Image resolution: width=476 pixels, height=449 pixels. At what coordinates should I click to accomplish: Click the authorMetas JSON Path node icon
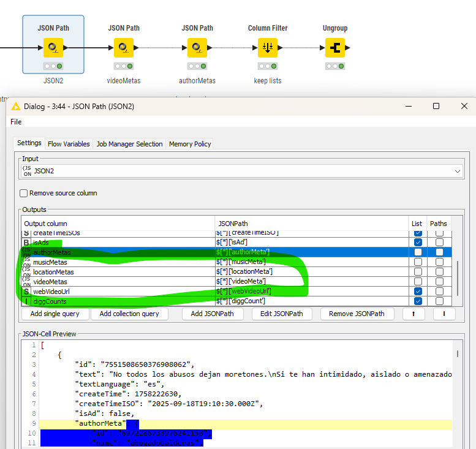197,47
